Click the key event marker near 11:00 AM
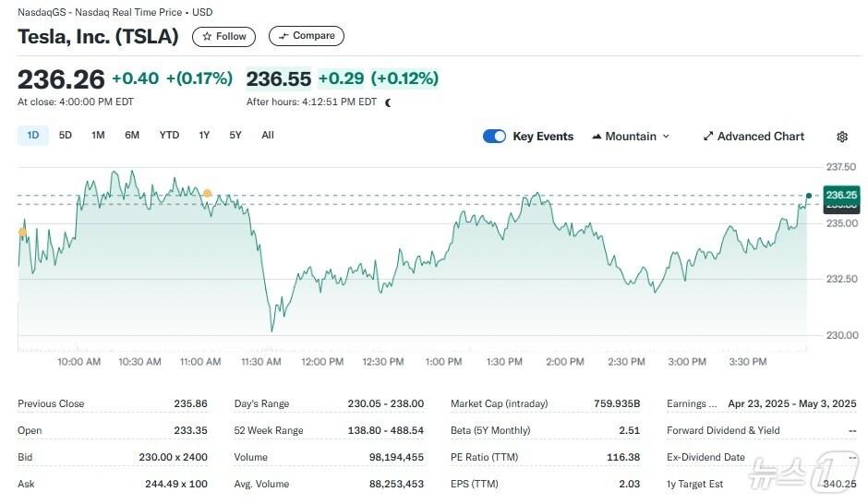Screen dimensions: 868x504 (207, 194)
